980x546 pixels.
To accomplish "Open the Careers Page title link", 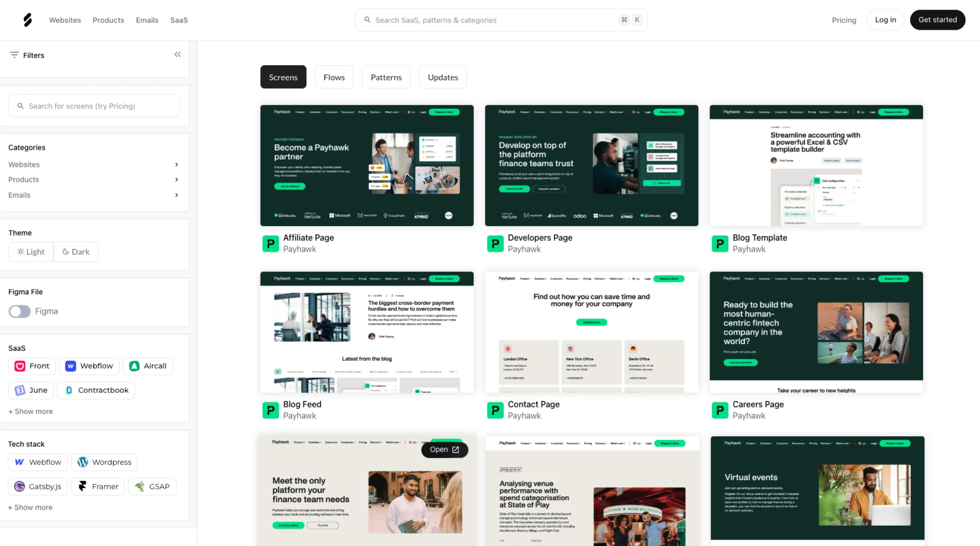I will coord(758,404).
